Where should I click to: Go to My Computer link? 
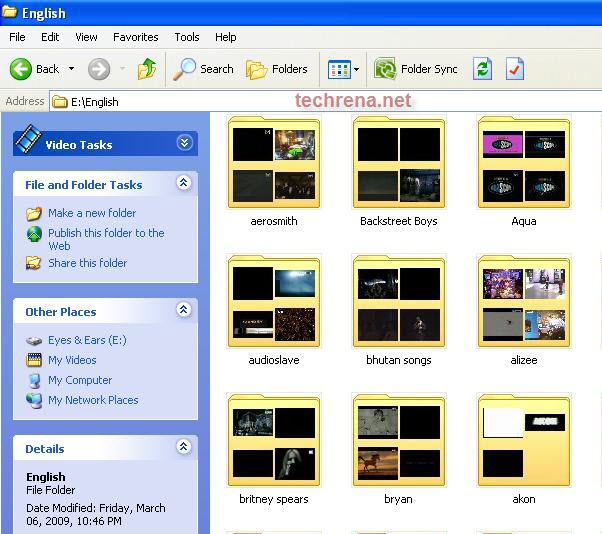[80, 380]
